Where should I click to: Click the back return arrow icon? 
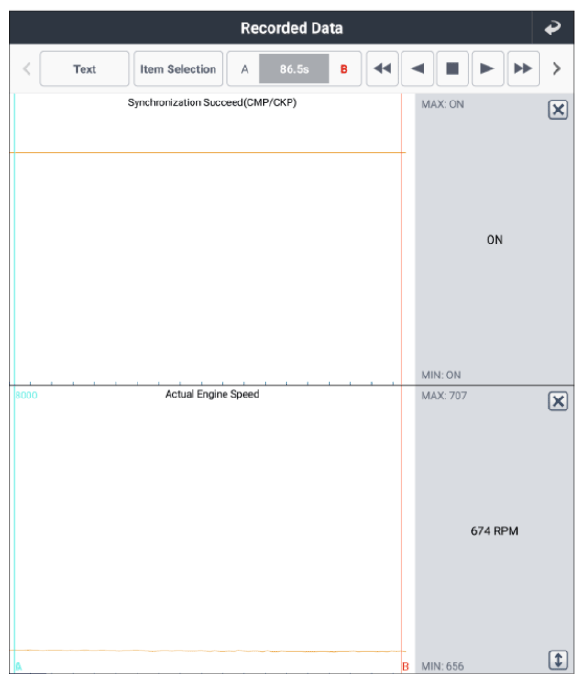coord(553,28)
